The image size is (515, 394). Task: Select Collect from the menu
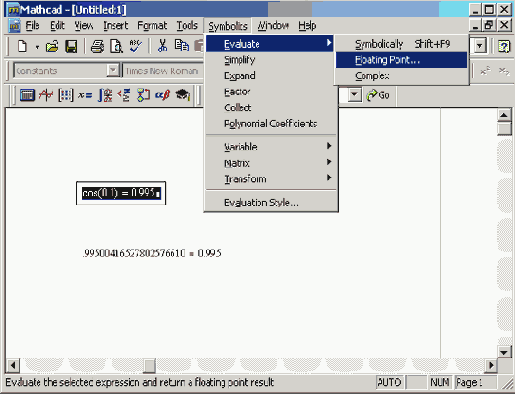point(271,108)
